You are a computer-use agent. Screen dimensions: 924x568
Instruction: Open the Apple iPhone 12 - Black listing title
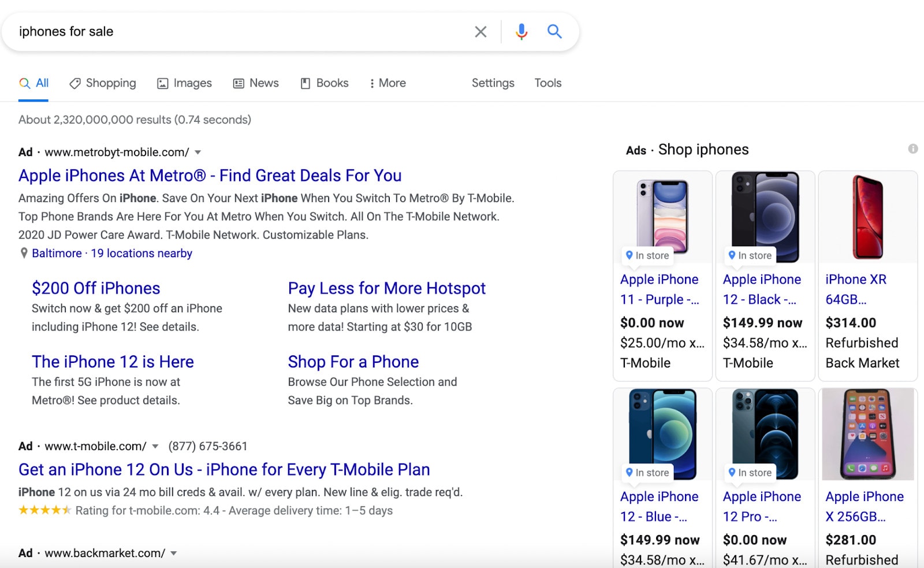click(762, 289)
